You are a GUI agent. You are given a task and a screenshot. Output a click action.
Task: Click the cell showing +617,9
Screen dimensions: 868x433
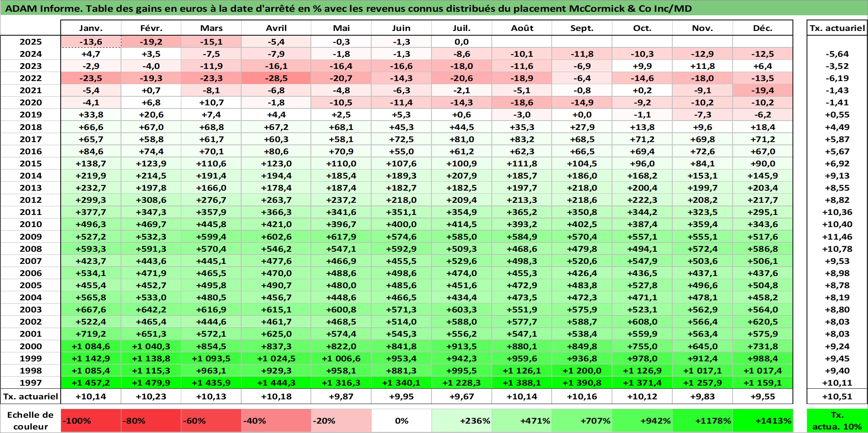coord(341,236)
